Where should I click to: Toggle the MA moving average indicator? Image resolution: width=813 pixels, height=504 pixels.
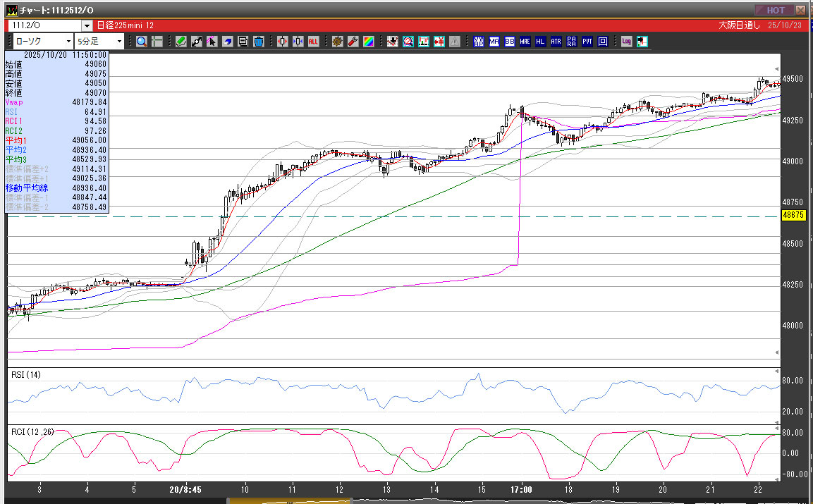coord(494,42)
